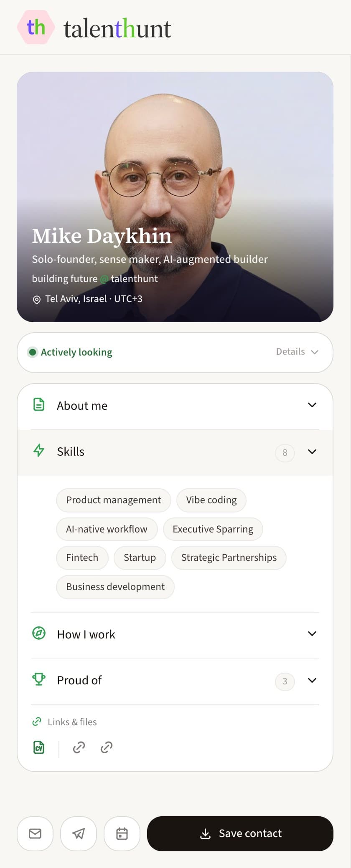
Task: Expand the About me section
Action: (175, 406)
